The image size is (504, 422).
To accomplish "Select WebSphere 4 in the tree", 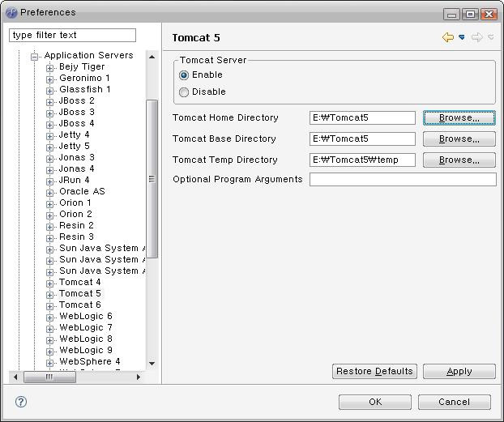I will (x=90, y=361).
